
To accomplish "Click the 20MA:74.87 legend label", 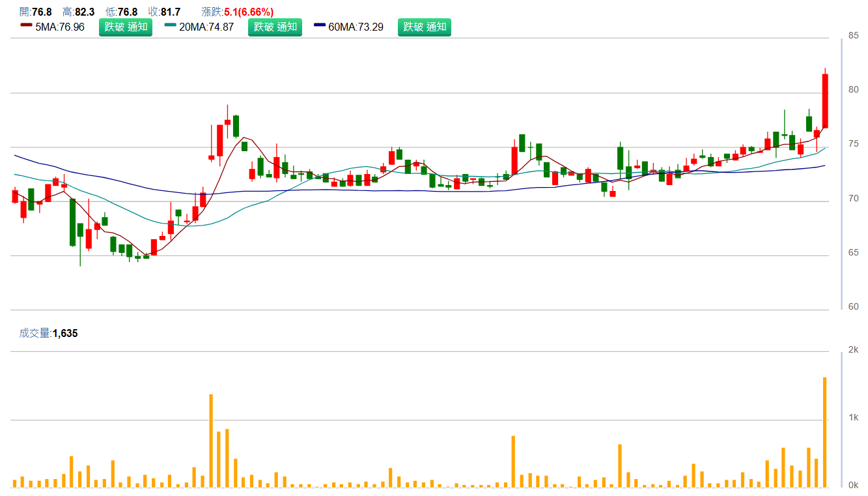I will click(x=206, y=27).
